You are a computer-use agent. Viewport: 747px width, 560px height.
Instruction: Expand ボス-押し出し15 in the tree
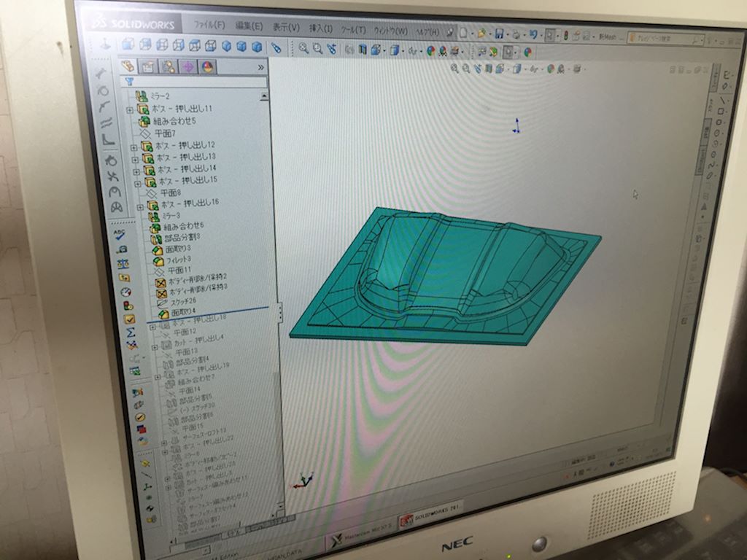(x=138, y=183)
